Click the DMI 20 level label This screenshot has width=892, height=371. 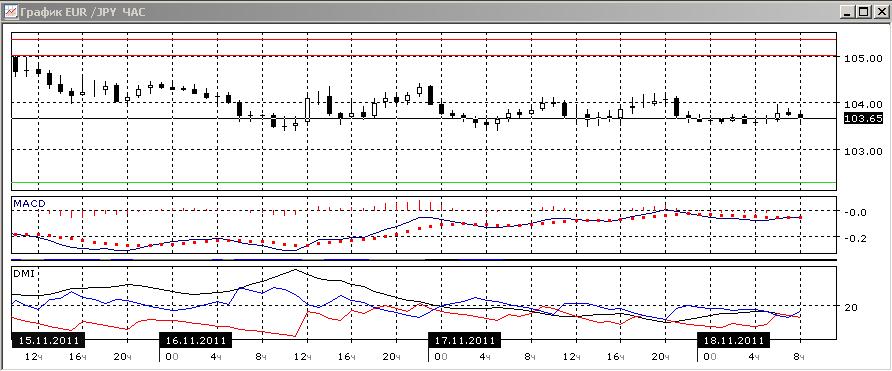point(851,307)
